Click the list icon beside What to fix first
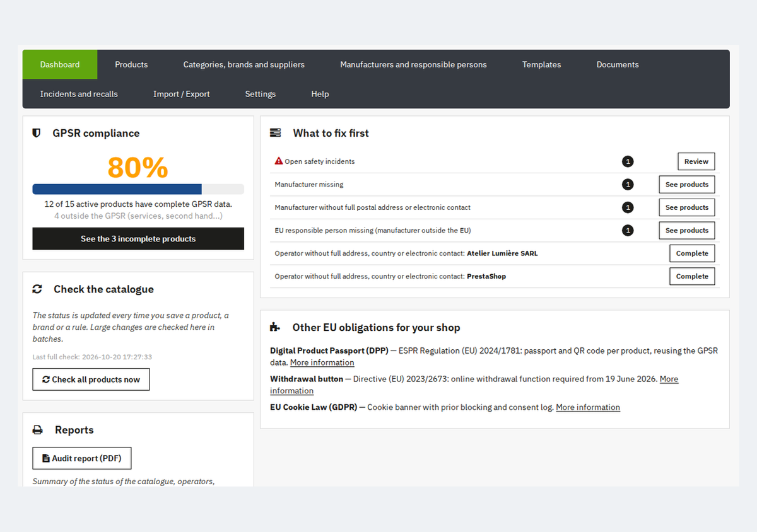 pyautogui.click(x=275, y=133)
